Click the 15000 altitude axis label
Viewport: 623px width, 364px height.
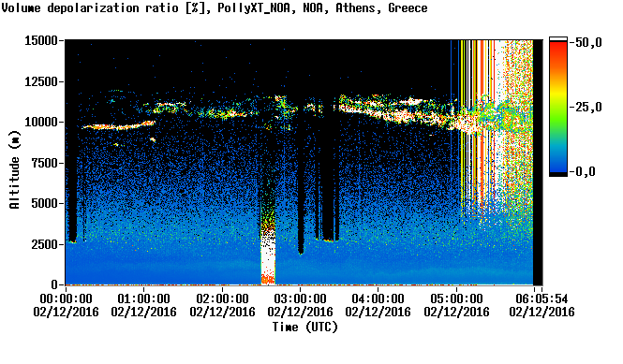[41, 40]
